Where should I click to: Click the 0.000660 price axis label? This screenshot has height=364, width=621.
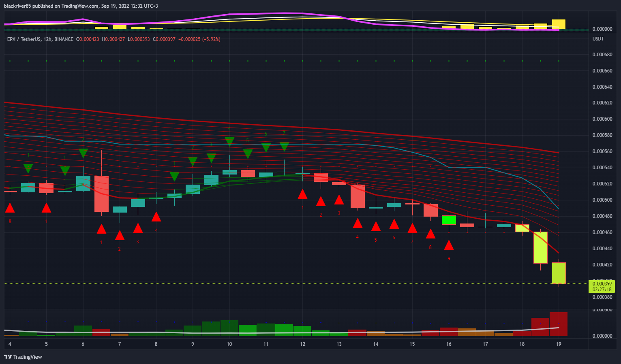click(602, 70)
